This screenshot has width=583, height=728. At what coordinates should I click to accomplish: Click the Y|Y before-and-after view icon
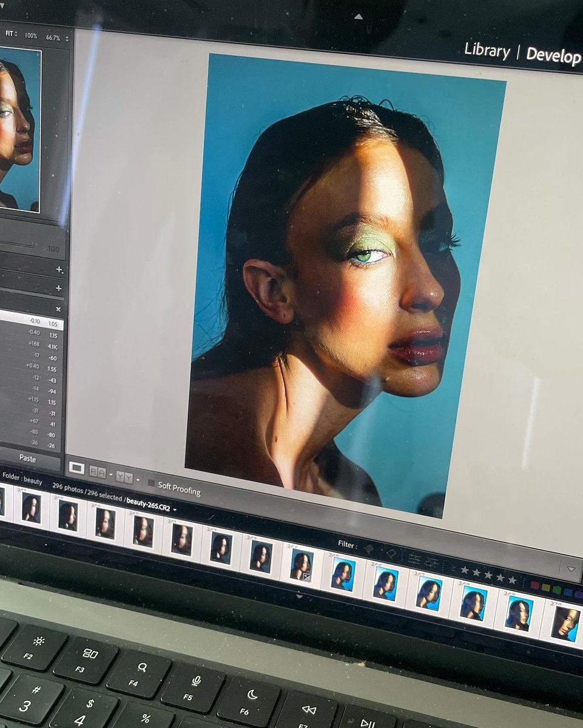click(124, 477)
